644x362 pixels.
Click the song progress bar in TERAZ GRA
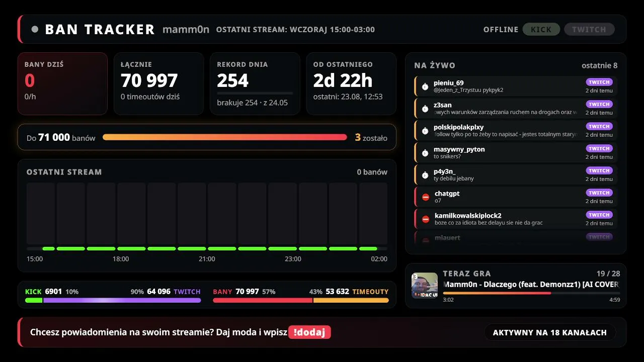click(x=531, y=293)
